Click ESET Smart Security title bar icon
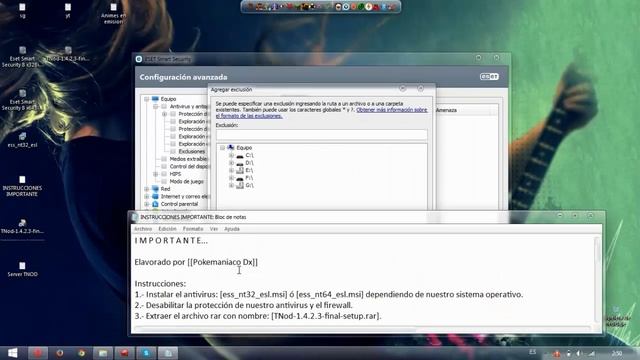The width and height of the screenshot is (640, 360). pos(139,59)
